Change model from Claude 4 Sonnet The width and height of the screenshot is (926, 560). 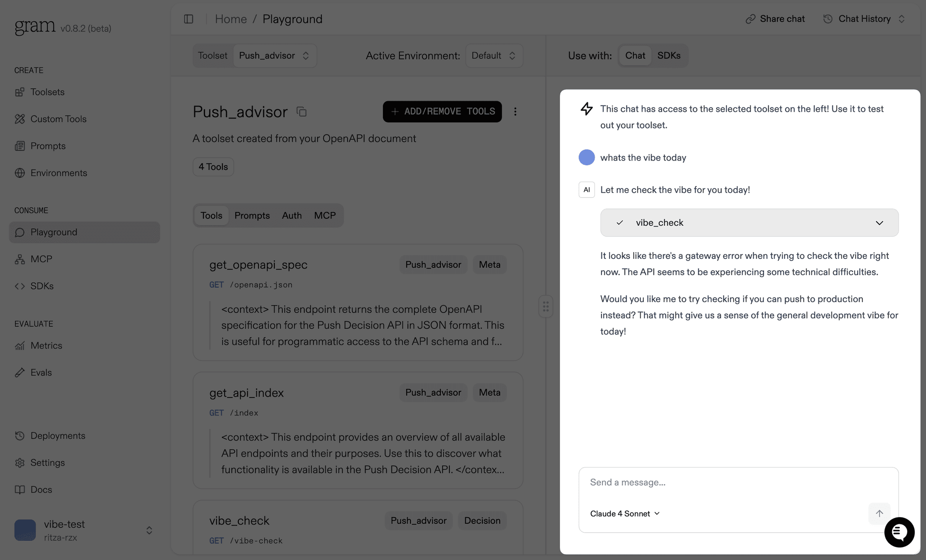tap(625, 514)
